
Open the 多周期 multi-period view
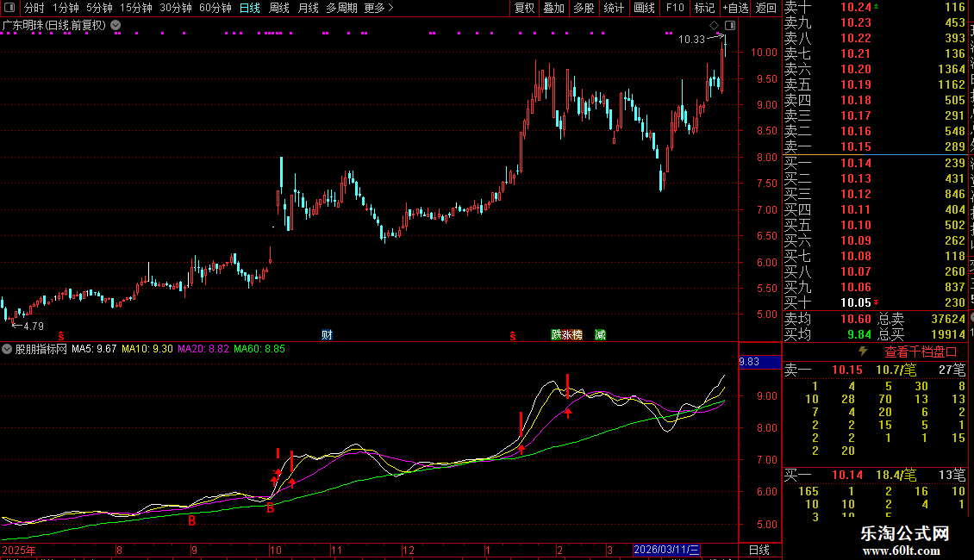[341, 8]
